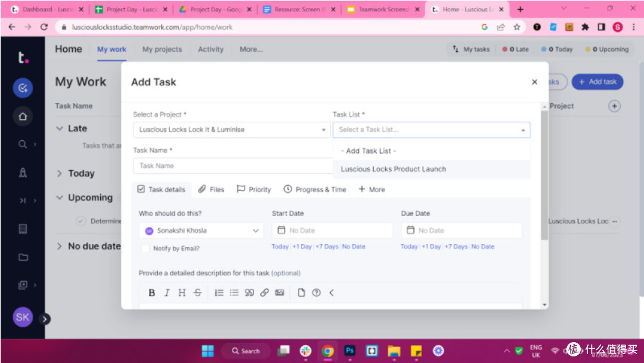
Task: Set Start Date to Today
Action: (280, 247)
